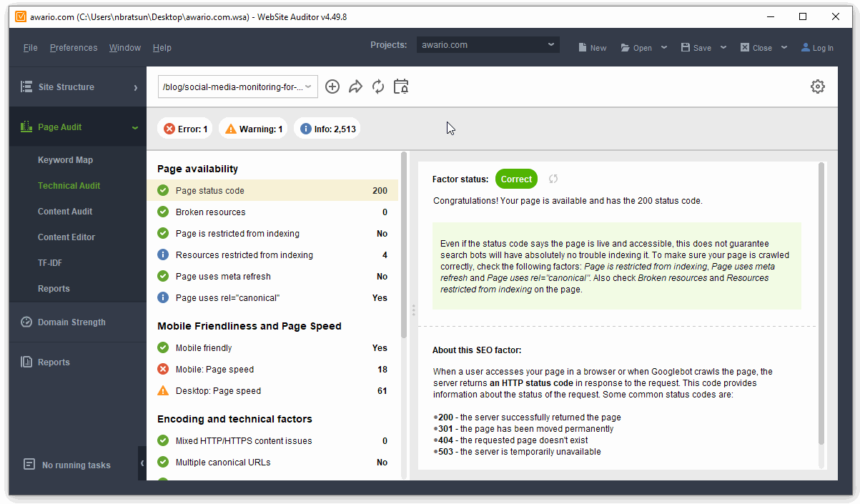Click the No running tasks status label
The image size is (860, 504).
click(76, 465)
